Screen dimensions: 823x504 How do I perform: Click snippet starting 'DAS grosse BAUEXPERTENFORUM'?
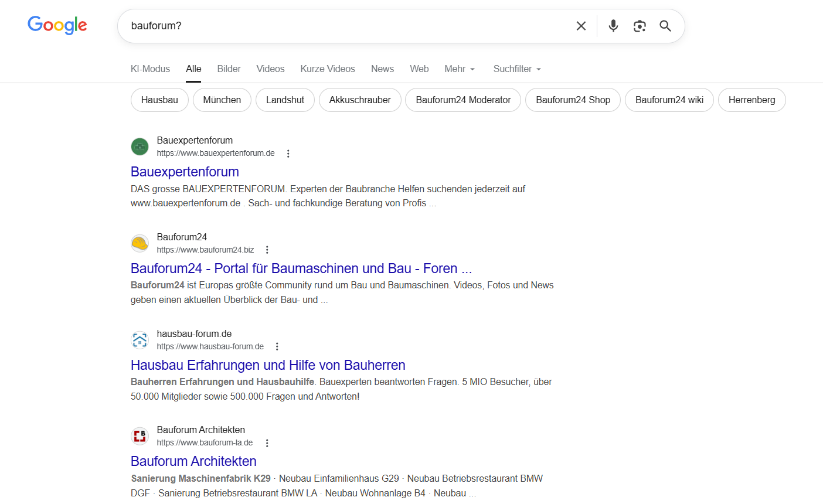(x=328, y=196)
